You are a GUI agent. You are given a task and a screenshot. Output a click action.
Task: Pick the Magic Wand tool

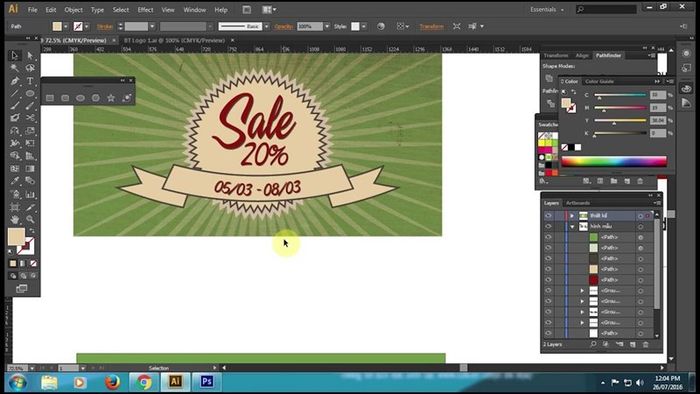(15, 68)
